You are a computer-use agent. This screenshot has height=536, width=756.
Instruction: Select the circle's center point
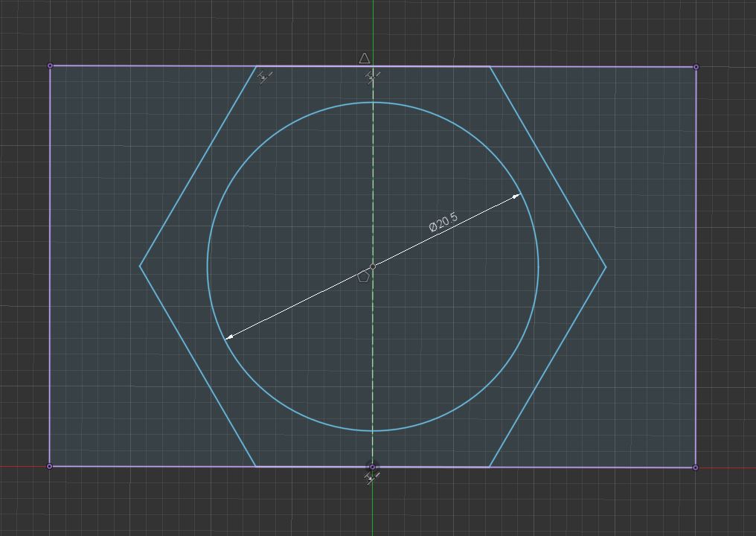[x=373, y=267]
